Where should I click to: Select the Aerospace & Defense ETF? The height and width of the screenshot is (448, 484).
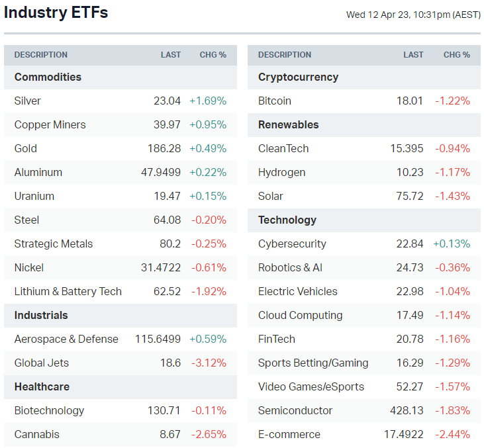66,339
